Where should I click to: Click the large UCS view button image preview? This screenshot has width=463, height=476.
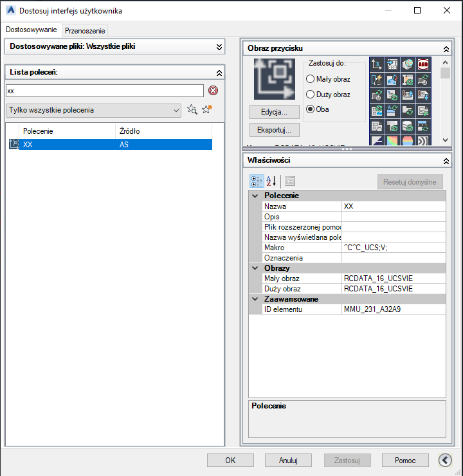coord(275,79)
